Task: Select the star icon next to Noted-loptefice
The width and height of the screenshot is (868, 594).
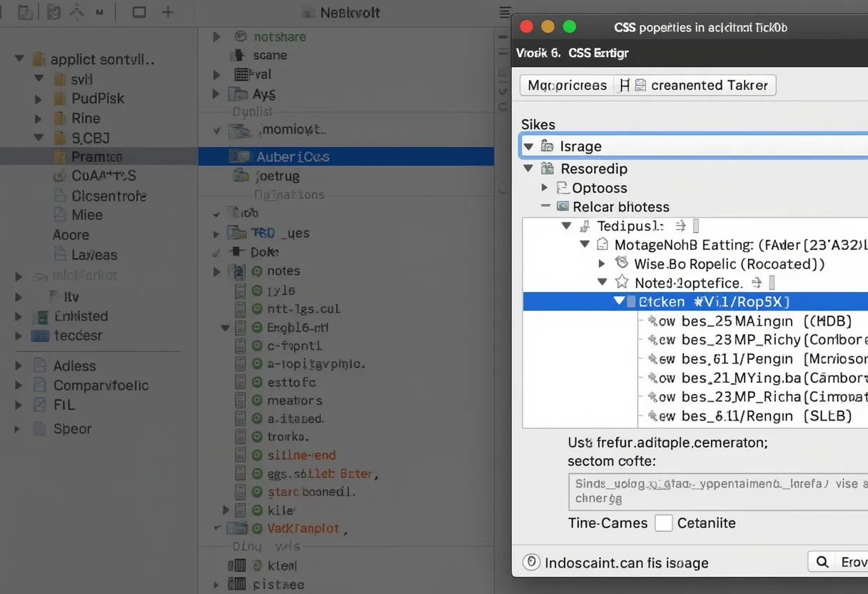Action: [622, 283]
